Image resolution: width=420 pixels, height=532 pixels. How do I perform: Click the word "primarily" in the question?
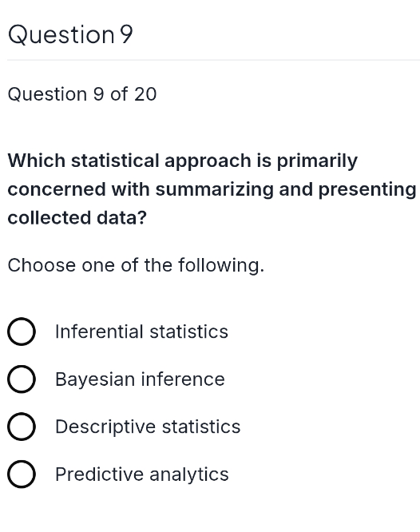[x=317, y=161]
